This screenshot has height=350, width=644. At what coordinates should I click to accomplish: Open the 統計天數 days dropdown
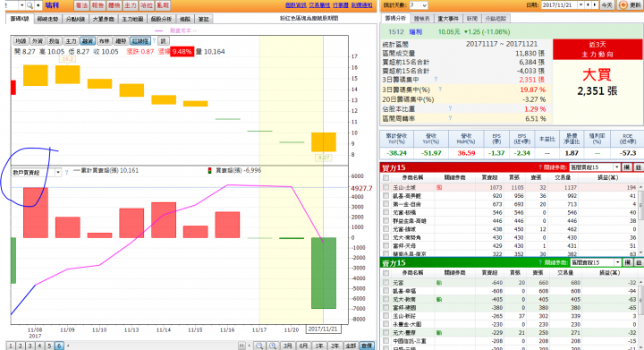[x=419, y=5]
